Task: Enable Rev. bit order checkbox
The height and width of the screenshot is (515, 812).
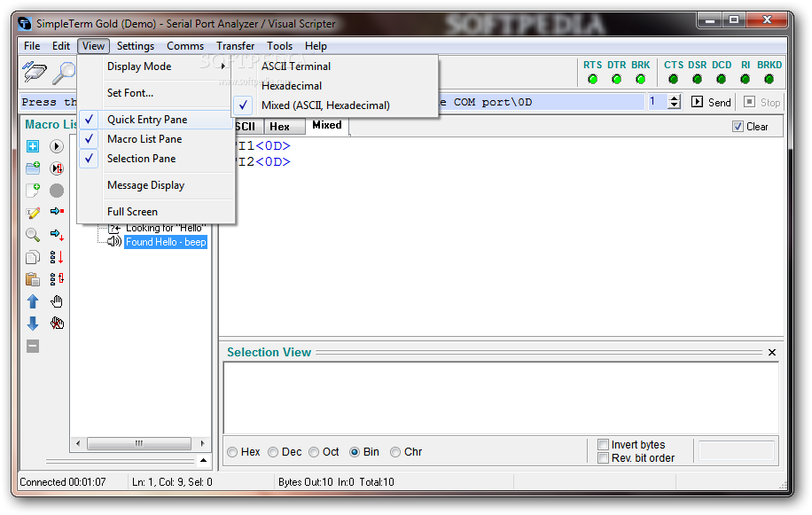Action: pyautogui.click(x=603, y=458)
